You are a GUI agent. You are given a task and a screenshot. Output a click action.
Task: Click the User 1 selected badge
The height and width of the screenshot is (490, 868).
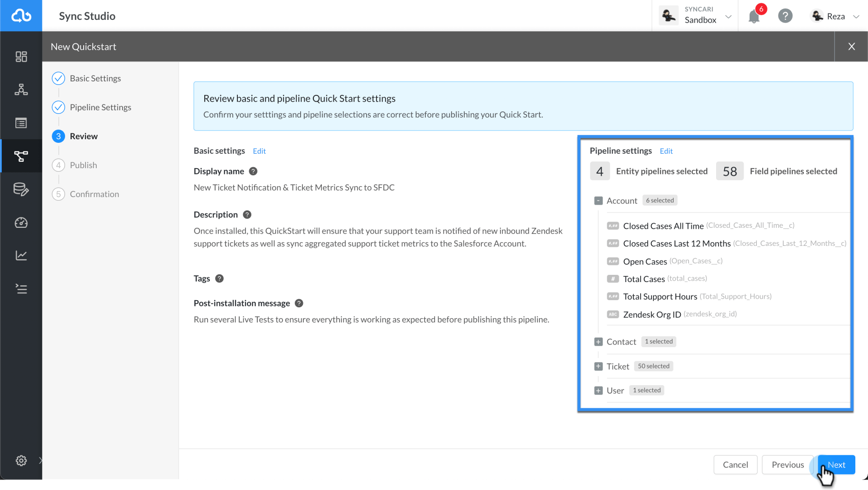646,390
